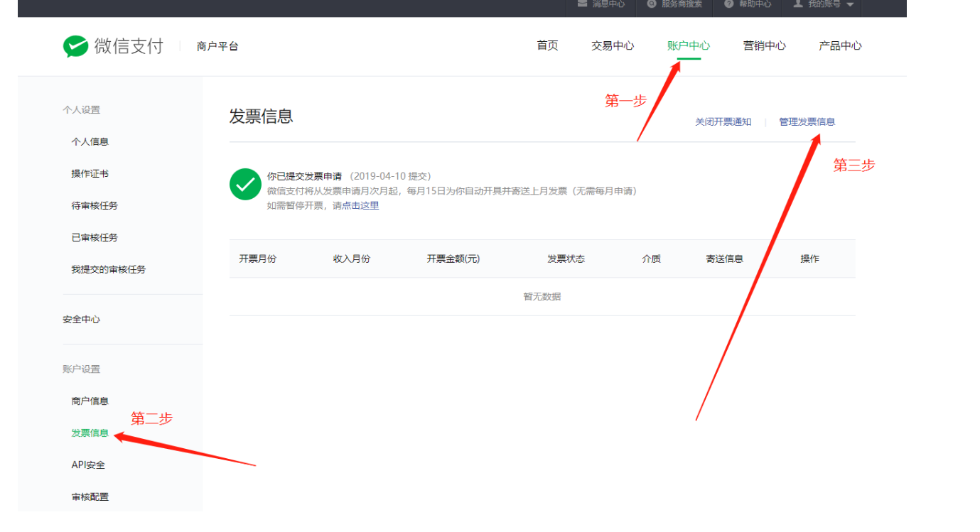This screenshot has height=532, width=980.
Task: Open 已审核任务 in the sidebar
Action: pos(95,237)
